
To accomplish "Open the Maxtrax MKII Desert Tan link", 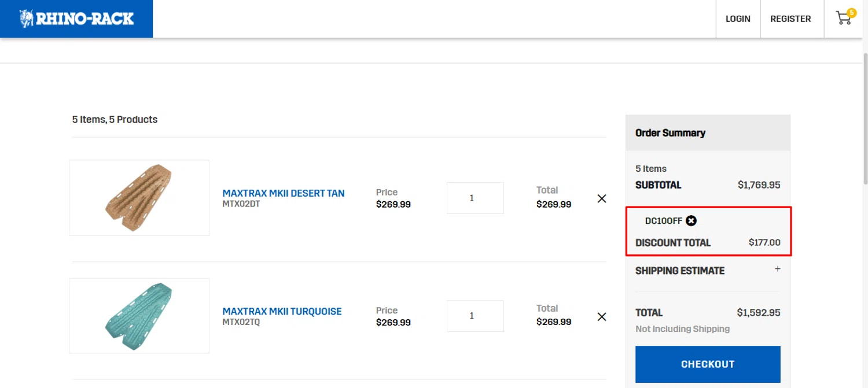I will [284, 193].
